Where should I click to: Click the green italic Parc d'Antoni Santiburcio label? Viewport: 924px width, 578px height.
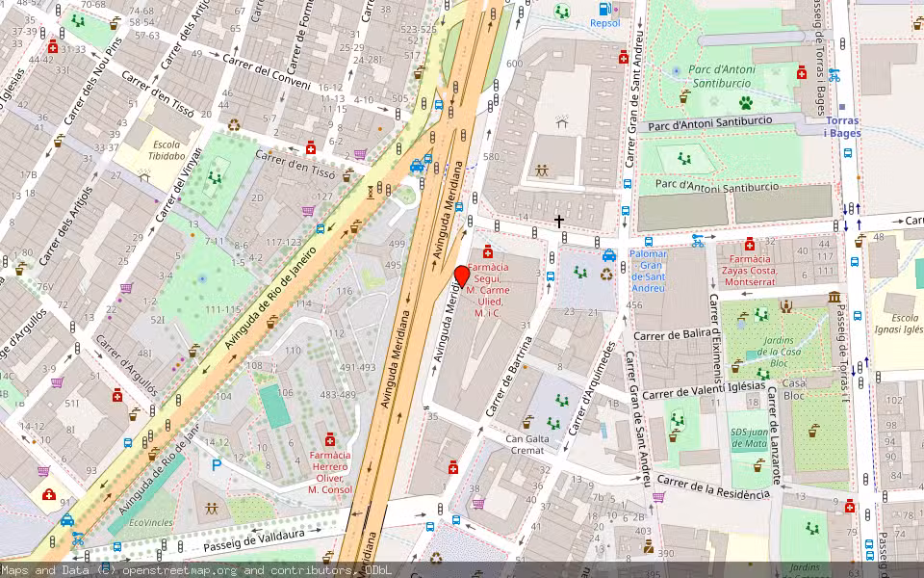coord(721,77)
